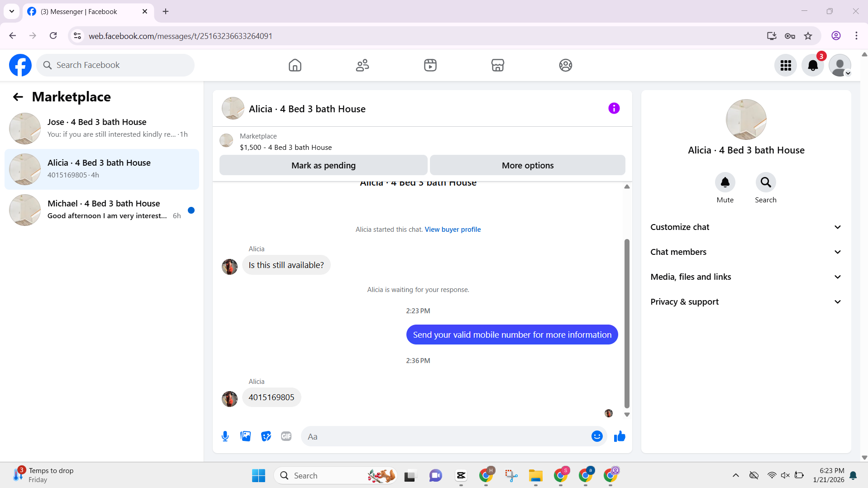
Task: Click the Search Facebook field
Action: [115, 65]
